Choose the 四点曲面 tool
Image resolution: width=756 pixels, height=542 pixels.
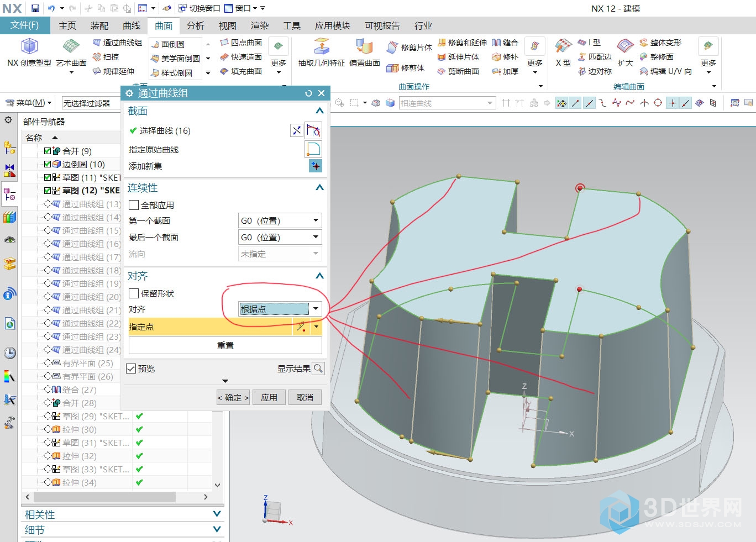241,43
